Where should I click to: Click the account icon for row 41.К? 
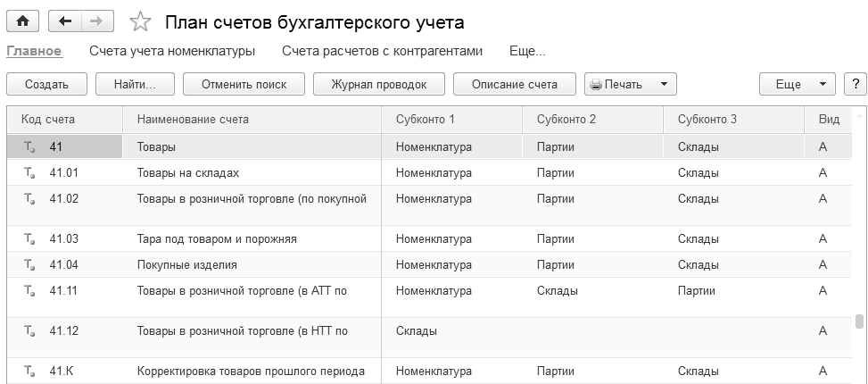[x=29, y=371]
